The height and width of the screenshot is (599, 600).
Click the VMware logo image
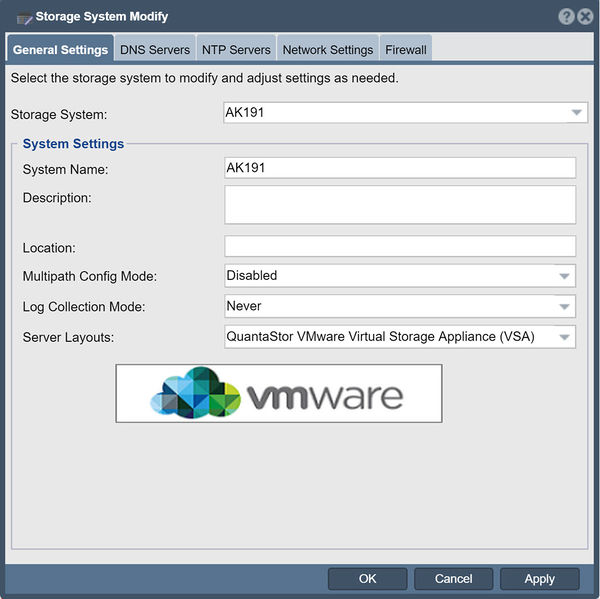coord(279,393)
